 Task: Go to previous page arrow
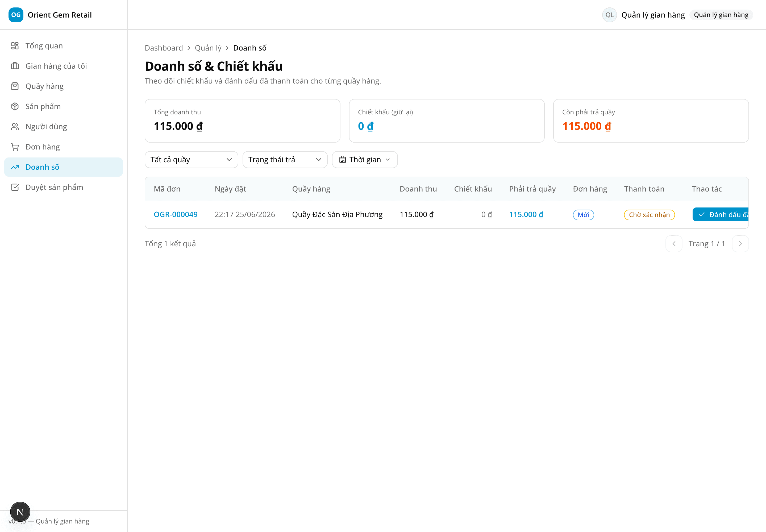[674, 244]
